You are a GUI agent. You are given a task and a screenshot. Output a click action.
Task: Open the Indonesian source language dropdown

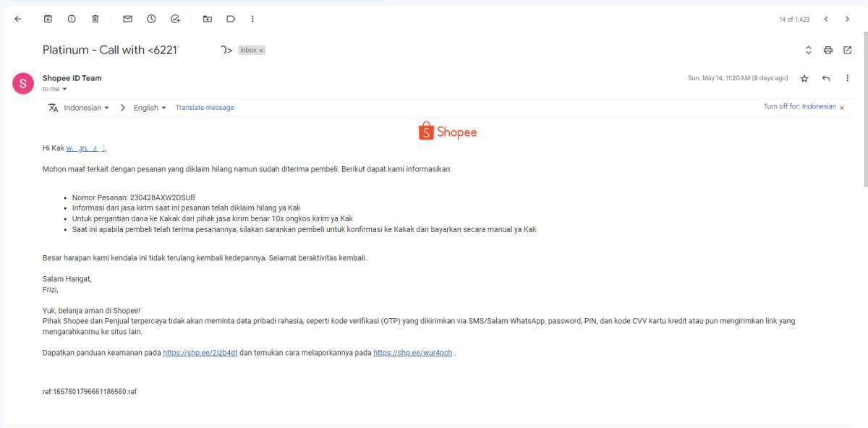coord(86,108)
